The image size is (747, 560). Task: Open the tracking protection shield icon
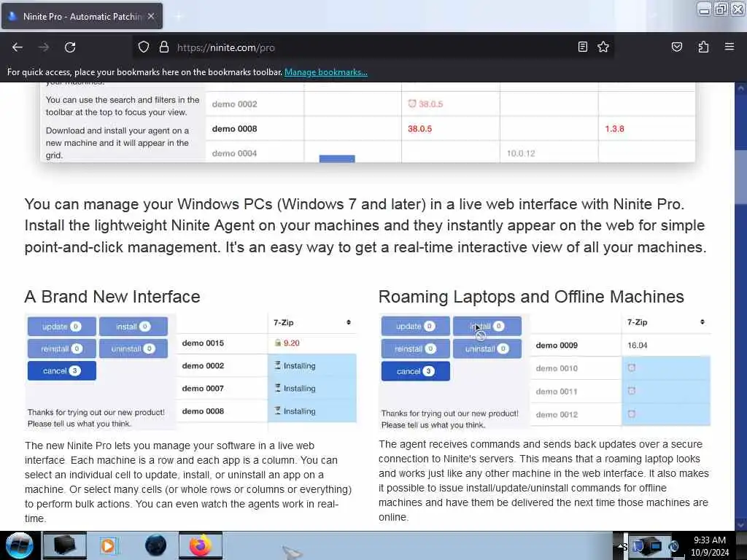pyautogui.click(x=144, y=47)
